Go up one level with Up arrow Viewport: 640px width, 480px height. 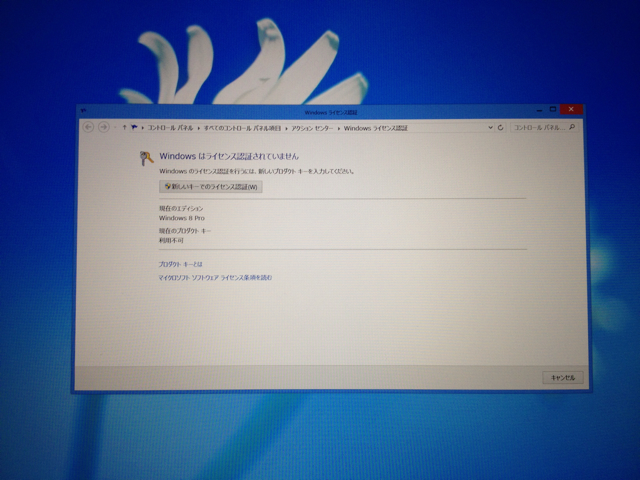click(124, 128)
